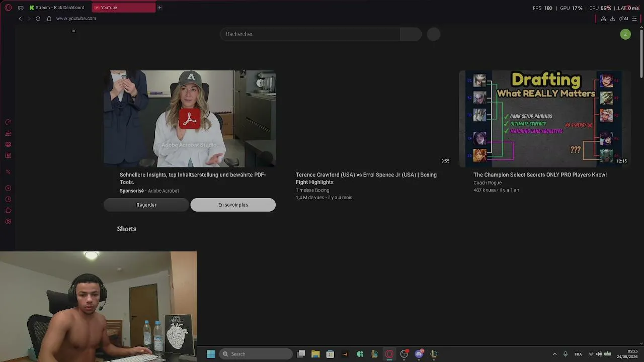This screenshot has height=362, width=644.
Task: Open Terence Crawford vs Errol Spence video title
Action: click(366, 178)
